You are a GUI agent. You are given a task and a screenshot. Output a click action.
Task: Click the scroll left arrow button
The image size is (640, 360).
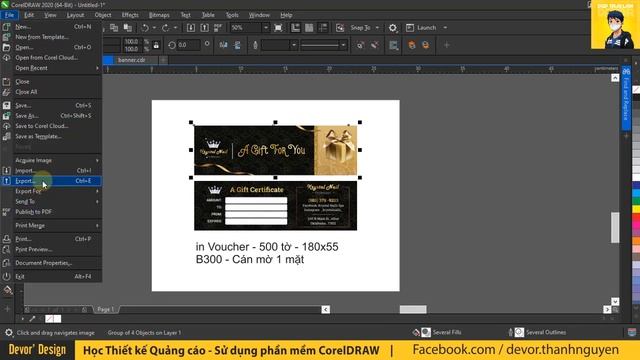[x=326, y=309]
